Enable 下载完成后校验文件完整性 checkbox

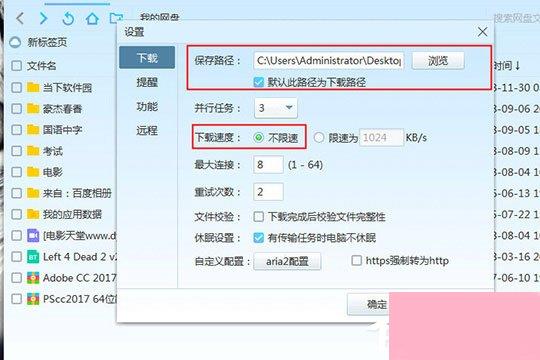pos(258,217)
